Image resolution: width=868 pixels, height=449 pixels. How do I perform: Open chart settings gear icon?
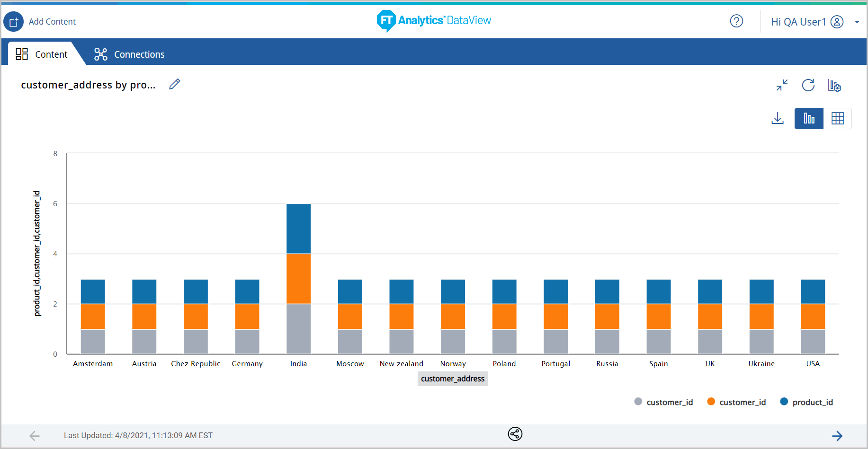point(834,85)
